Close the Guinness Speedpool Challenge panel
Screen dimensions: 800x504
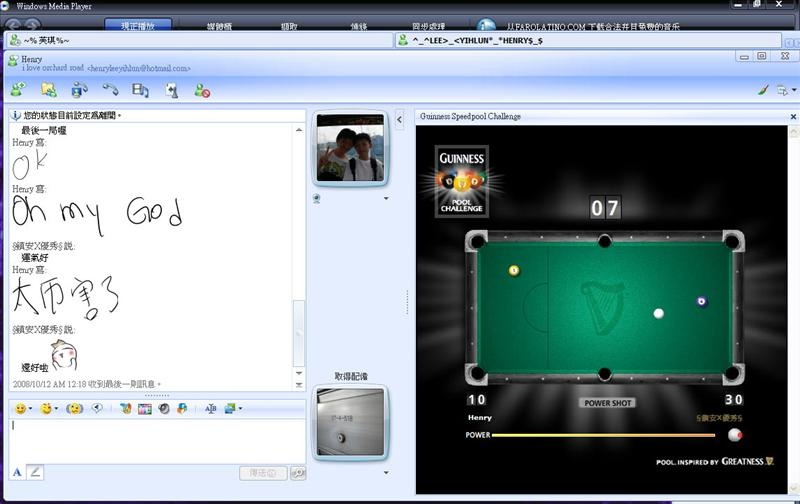tap(793, 117)
